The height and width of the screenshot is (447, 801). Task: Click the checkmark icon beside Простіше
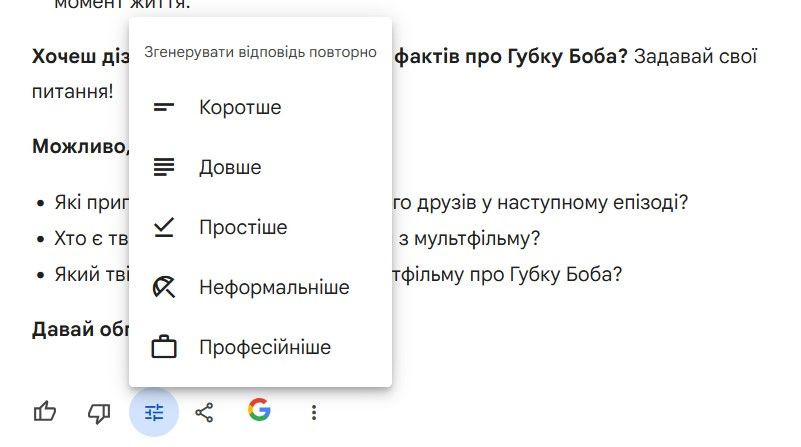(163, 228)
